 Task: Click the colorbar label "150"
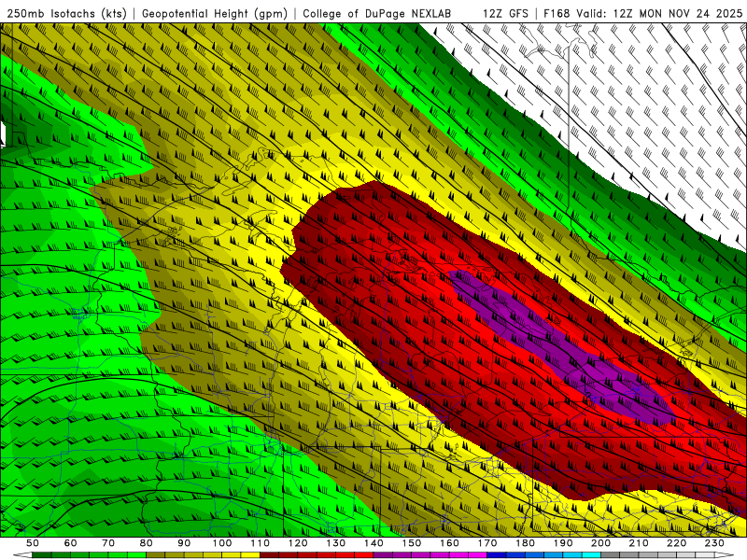[x=412, y=543]
